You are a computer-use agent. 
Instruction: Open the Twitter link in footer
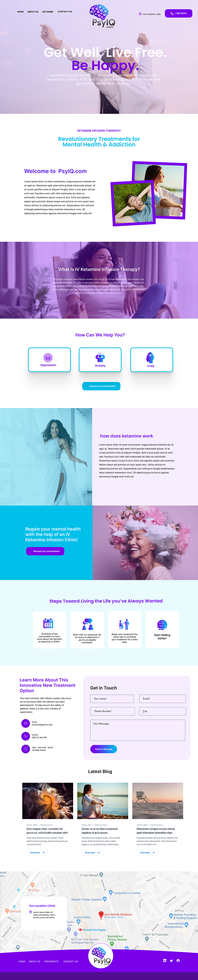click(171, 961)
